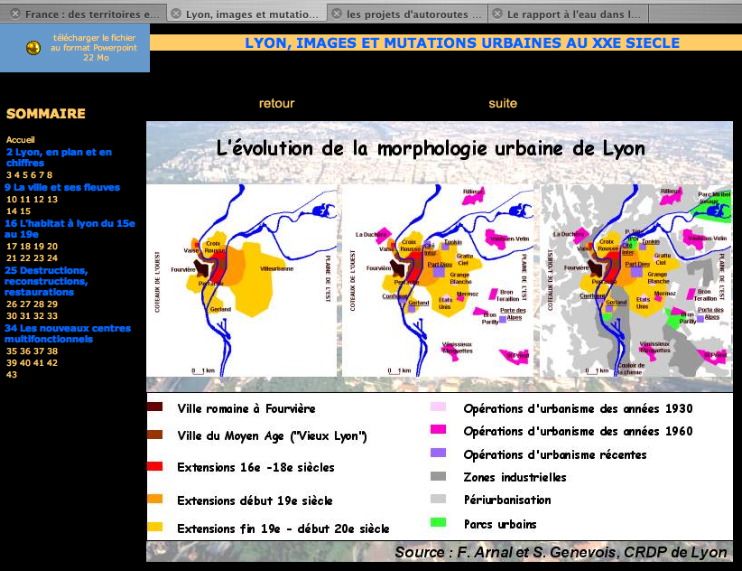Image resolution: width=742 pixels, height=571 pixels.
Task: Click the globe icon beside the PowerPoint download
Action: 33,48
